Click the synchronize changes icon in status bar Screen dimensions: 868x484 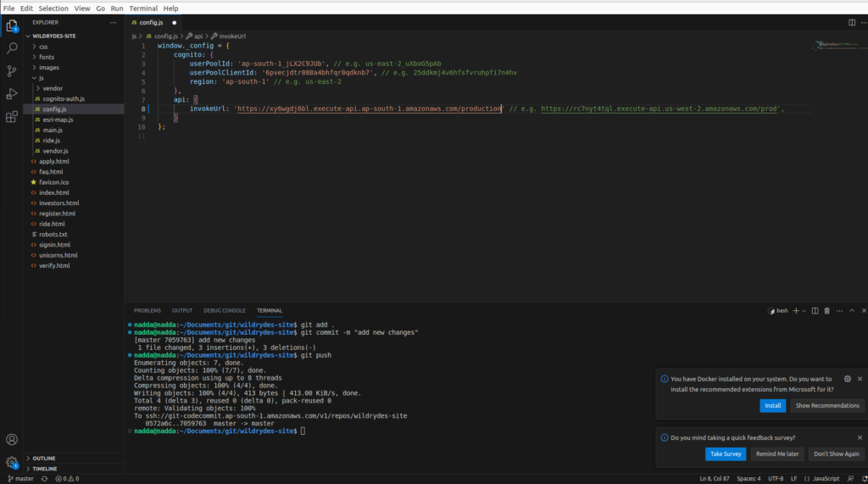(44, 479)
